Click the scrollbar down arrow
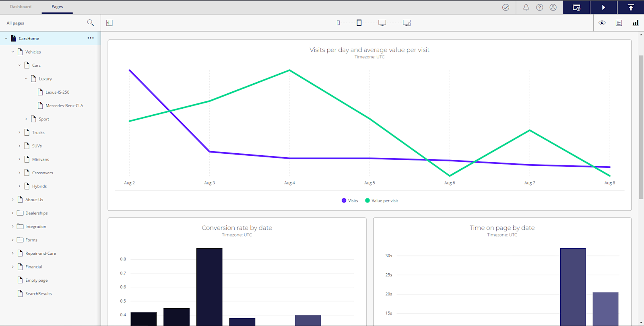644x326 pixels. [641, 323]
